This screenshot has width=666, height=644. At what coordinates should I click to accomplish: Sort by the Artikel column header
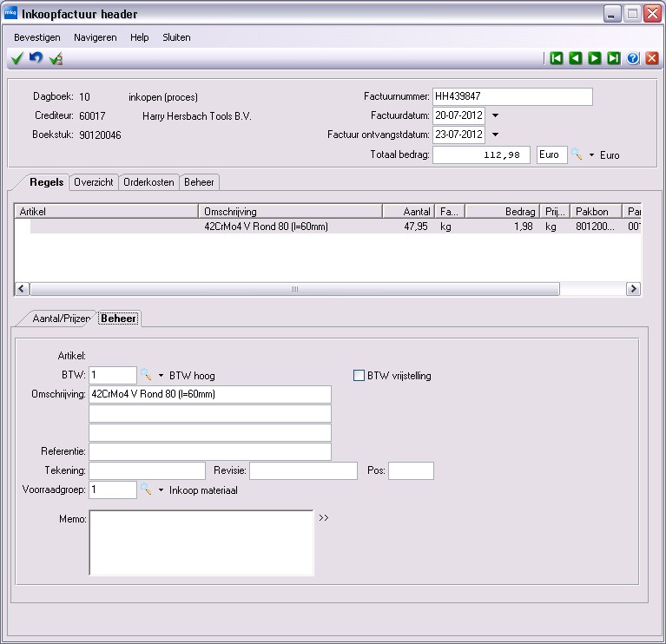pyautogui.click(x=107, y=212)
